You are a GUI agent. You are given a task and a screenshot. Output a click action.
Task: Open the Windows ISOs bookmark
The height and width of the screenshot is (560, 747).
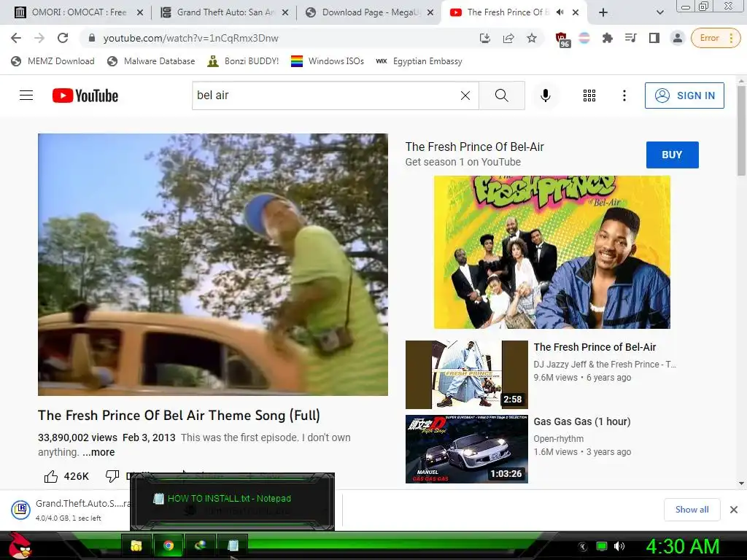click(x=328, y=61)
